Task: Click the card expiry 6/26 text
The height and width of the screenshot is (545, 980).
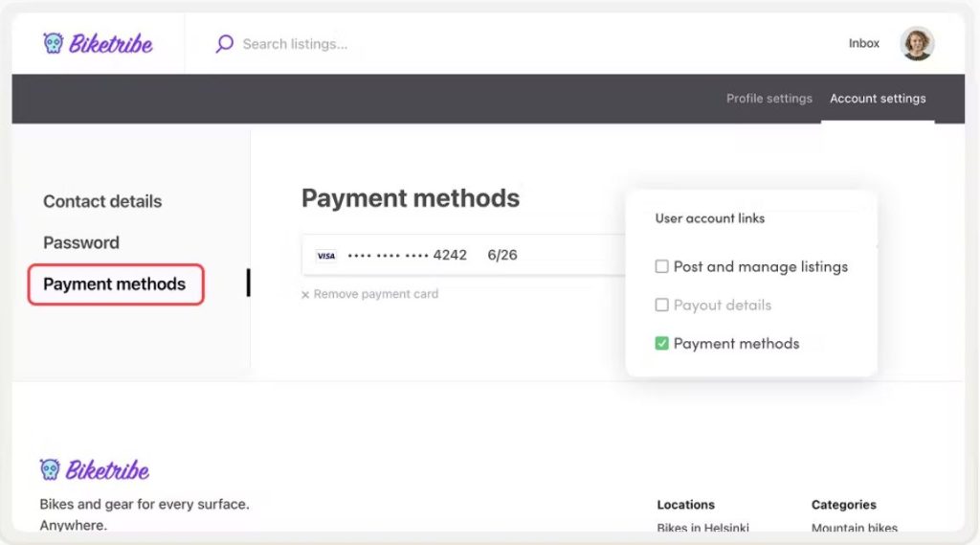Action: (x=502, y=256)
